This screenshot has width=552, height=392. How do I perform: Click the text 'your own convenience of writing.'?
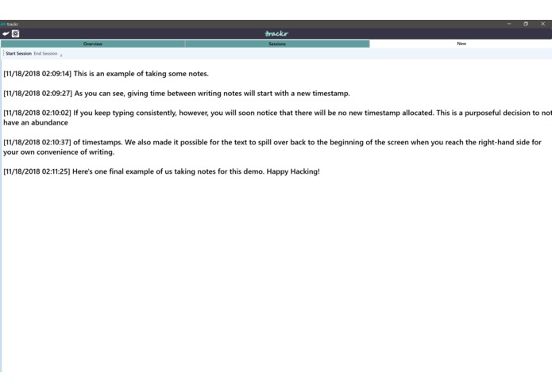(59, 152)
